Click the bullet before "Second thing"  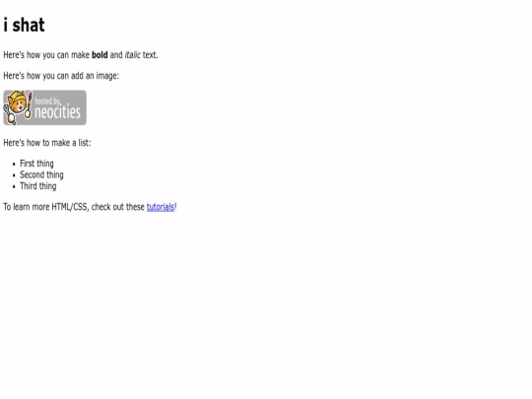(14, 175)
